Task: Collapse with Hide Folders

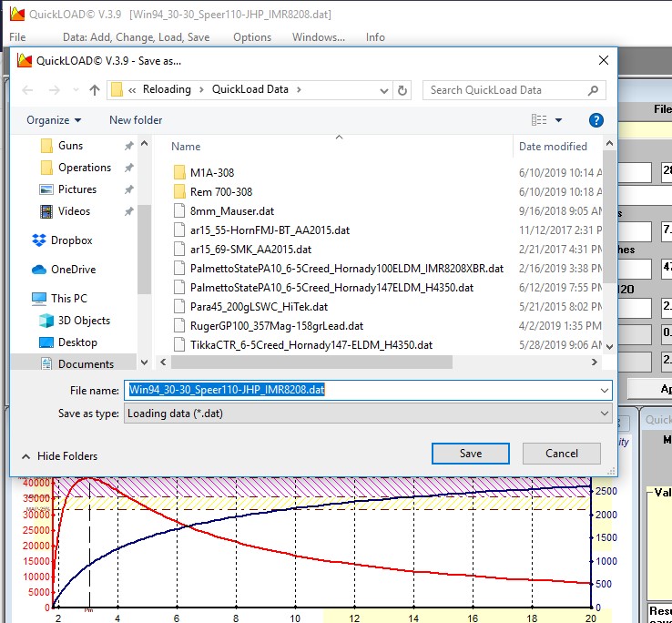Action: (60, 456)
